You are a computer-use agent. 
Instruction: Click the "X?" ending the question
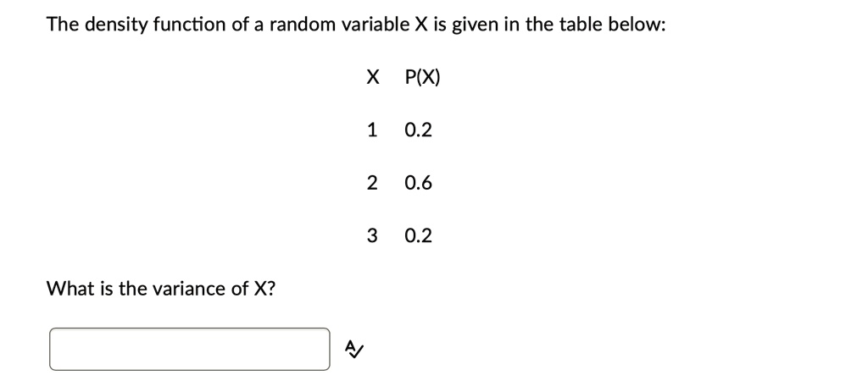click(264, 289)
